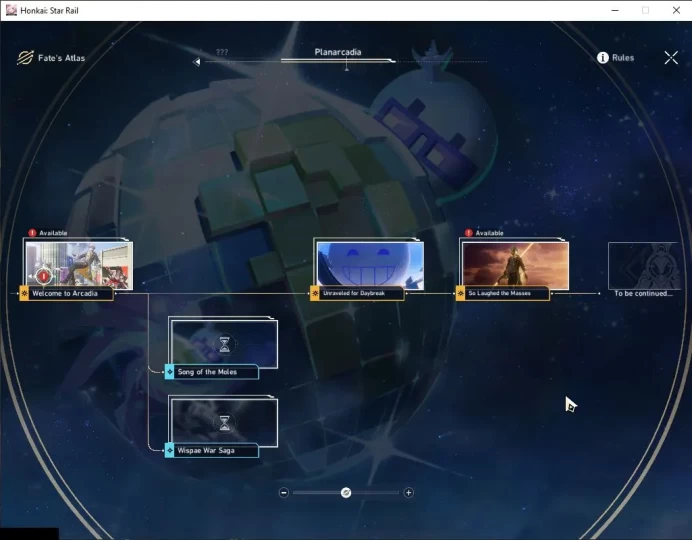Image resolution: width=692 pixels, height=540 pixels.
Task: Click the diamond icon beside Song of the Moles
Action: pyautogui.click(x=169, y=372)
